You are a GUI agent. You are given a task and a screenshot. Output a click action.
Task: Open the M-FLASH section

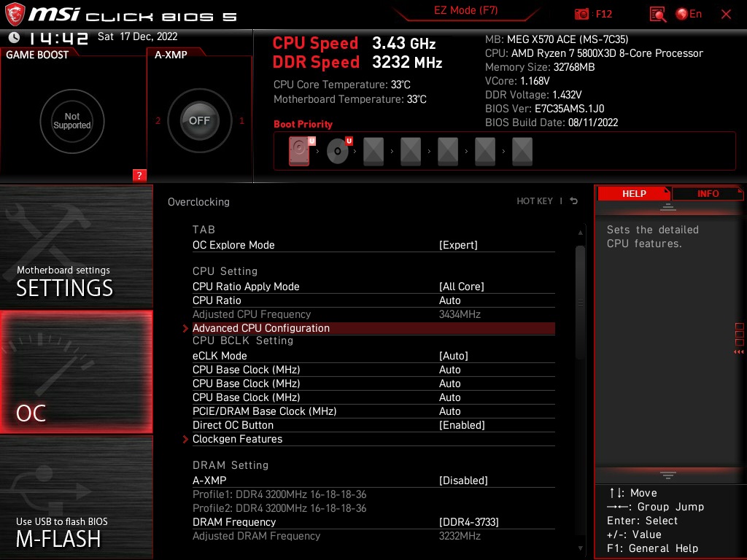76,497
